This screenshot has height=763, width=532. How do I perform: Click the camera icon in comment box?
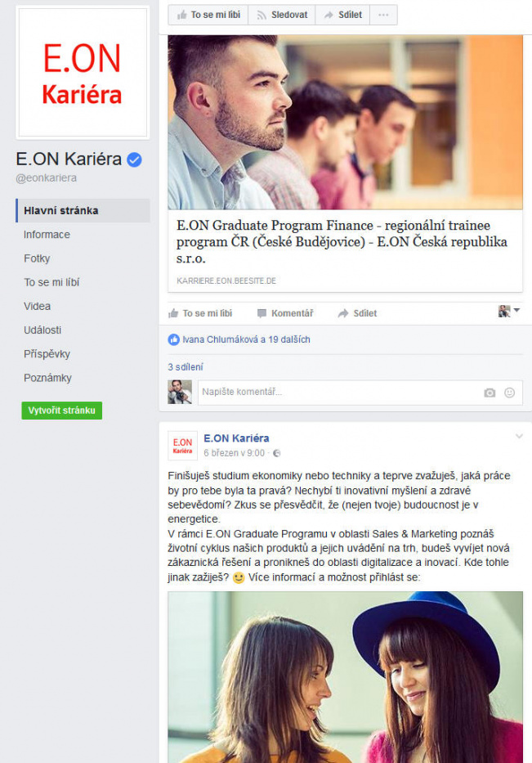[490, 393]
